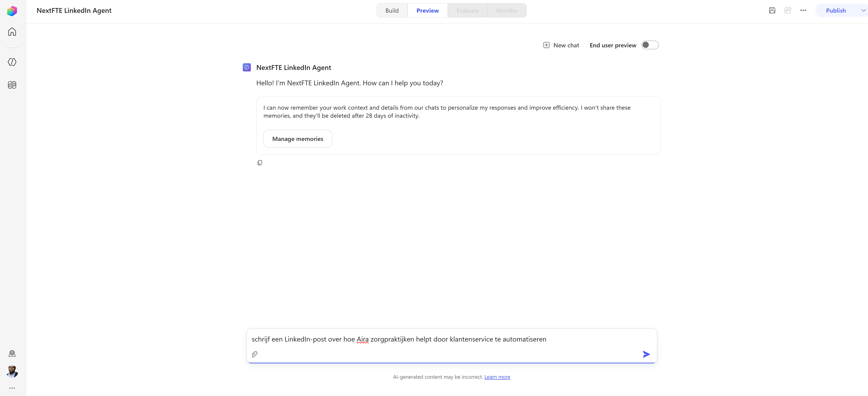
Task: Click the share icon in top bar
Action: tap(788, 10)
